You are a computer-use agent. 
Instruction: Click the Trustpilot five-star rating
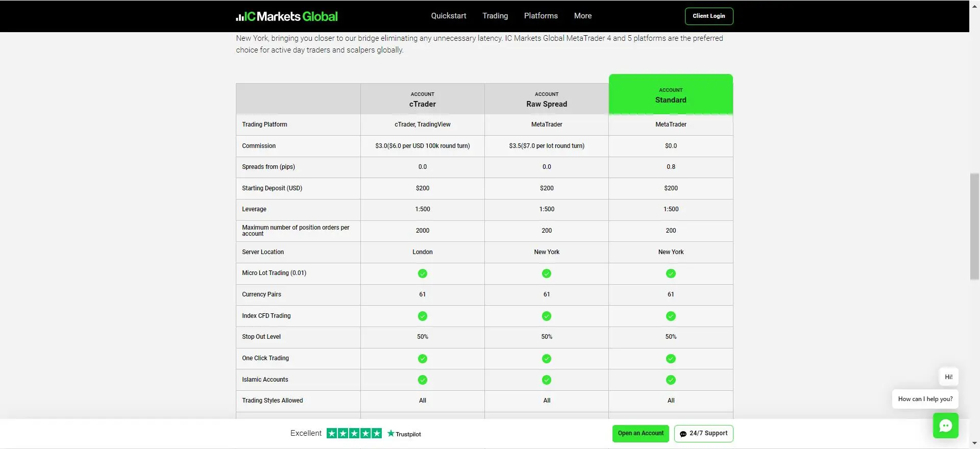[x=354, y=433]
